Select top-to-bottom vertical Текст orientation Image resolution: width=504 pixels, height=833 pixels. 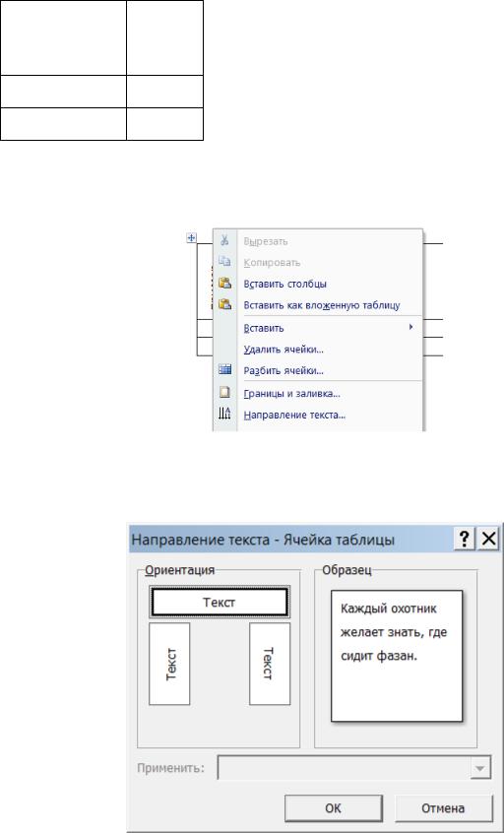pyautogui.click(x=270, y=664)
